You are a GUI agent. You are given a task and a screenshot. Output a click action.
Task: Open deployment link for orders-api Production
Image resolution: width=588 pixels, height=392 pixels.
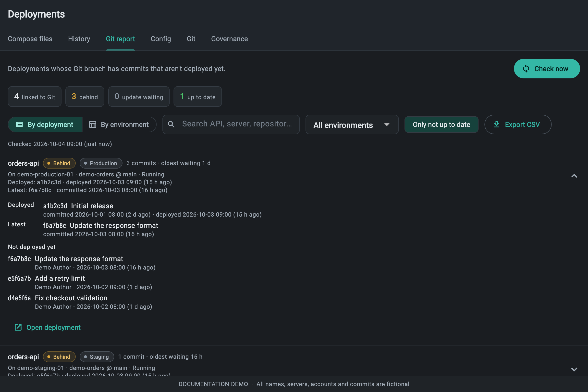[48, 327]
